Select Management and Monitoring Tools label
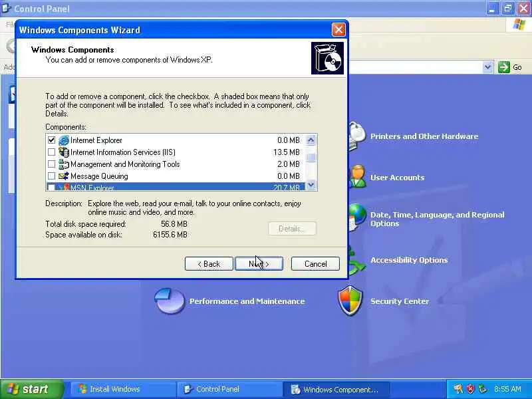 [125, 164]
